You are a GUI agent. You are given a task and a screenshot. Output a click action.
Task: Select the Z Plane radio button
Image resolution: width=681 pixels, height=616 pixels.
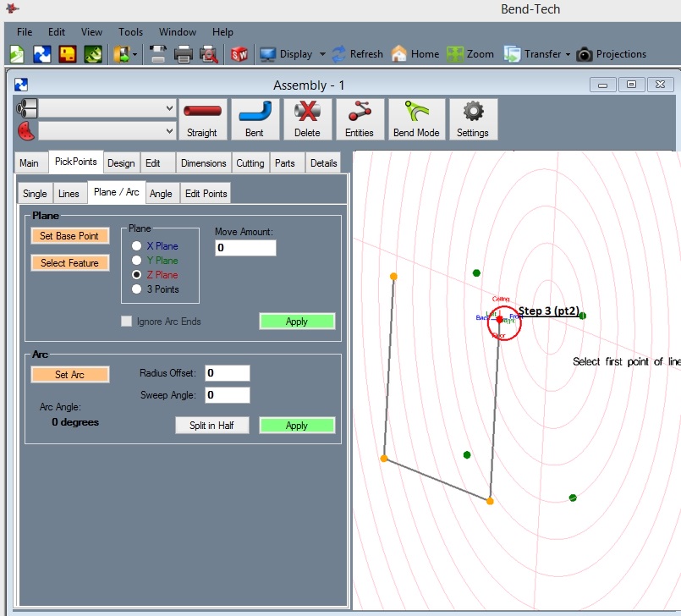136,274
